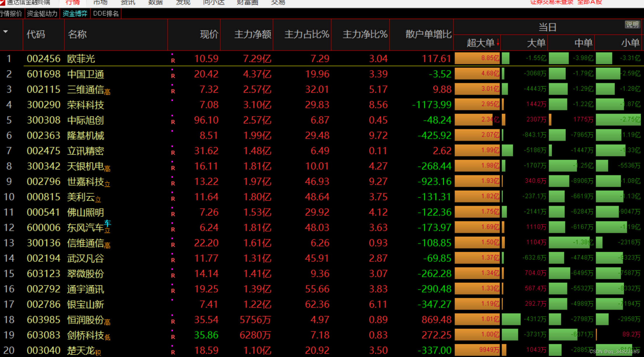Click the 证券交易未登录 link
Screen dimensions: 644x357
coord(551,3)
